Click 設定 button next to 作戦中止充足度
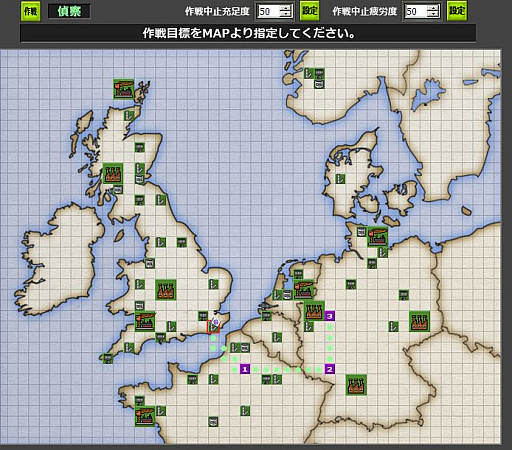This screenshot has height=450, width=512. pos(309,11)
